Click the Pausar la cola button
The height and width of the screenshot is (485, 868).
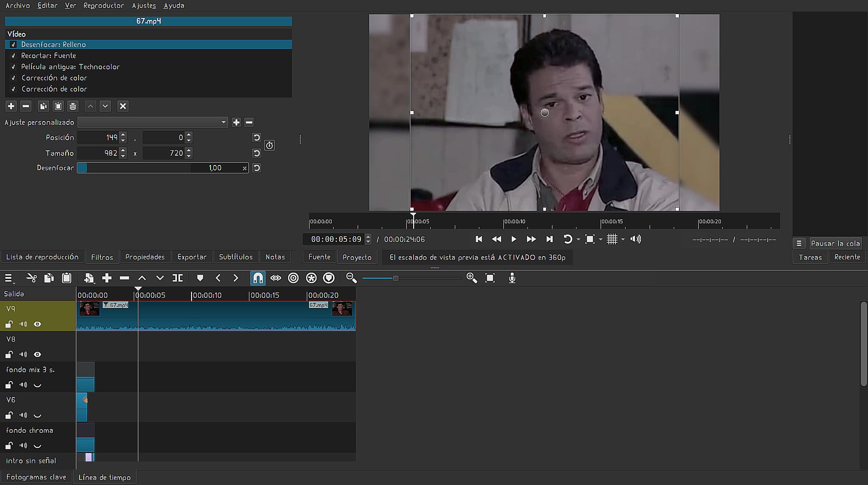click(835, 243)
